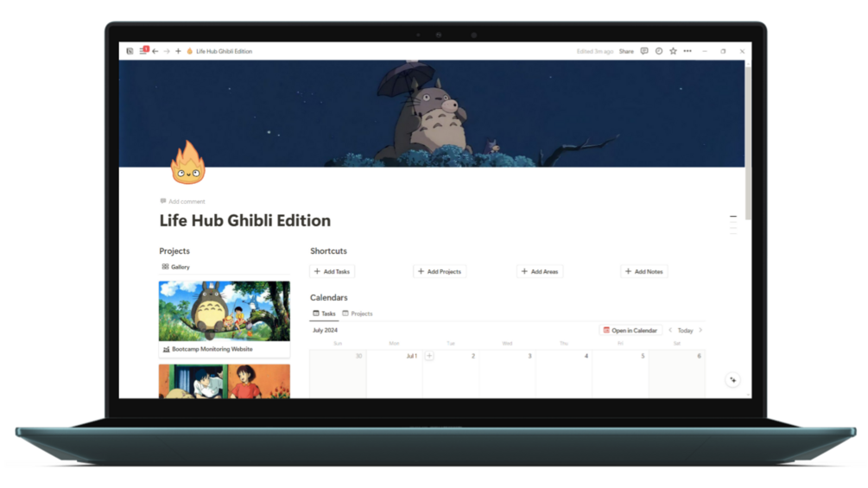Open the sidebar menu with notification badge

pos(143,50)
